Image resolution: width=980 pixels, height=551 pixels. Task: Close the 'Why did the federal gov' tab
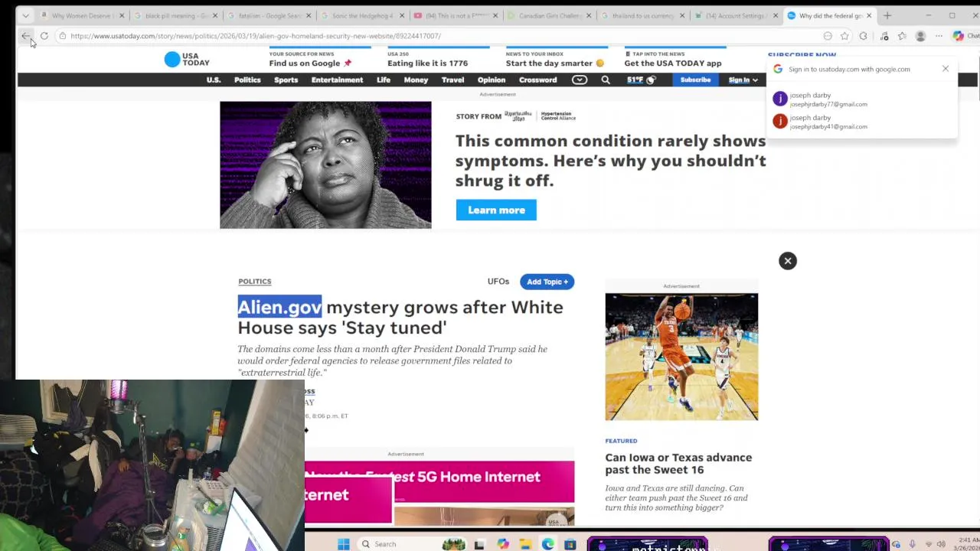tap(869, 15)
